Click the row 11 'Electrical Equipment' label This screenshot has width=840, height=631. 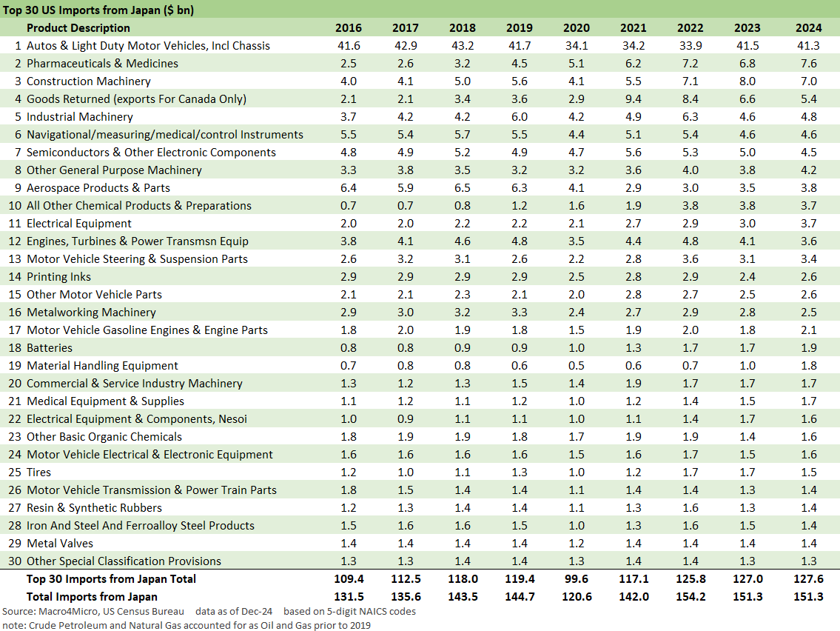[78, 224]
